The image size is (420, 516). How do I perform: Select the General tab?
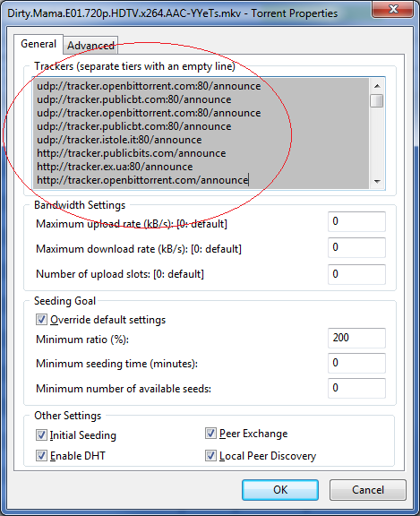(39, 44)
